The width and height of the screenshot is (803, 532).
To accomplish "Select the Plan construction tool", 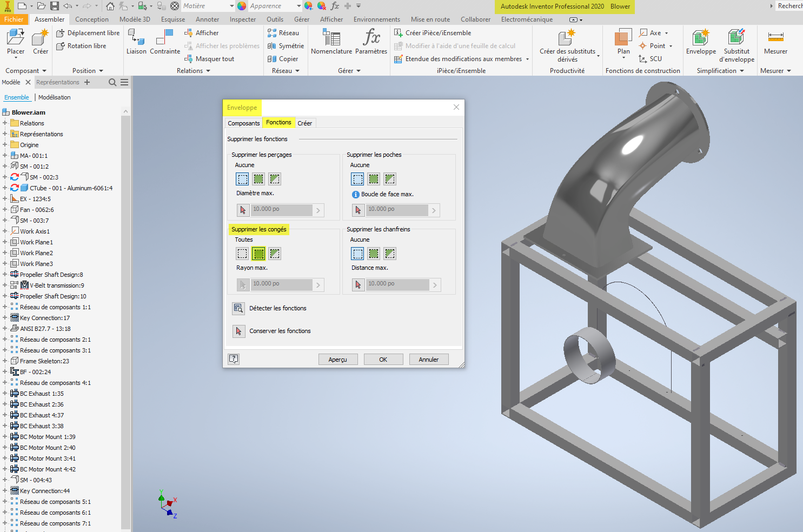I will click(623, 41).
